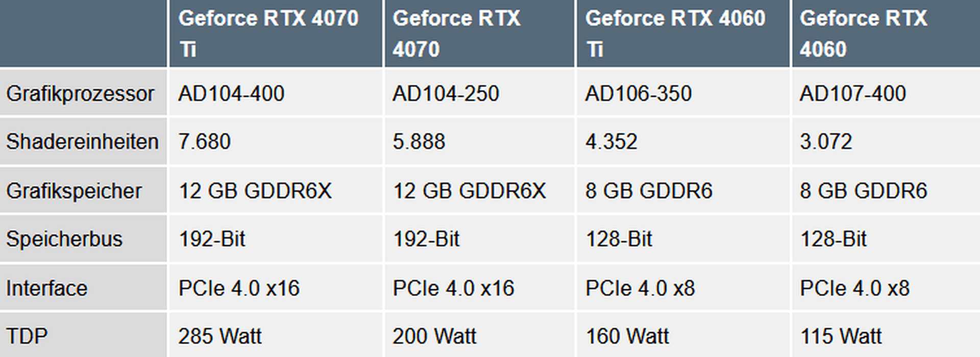Click the 7.680 shader units value
Screen dimensions: 980x357
pos(204,142)
